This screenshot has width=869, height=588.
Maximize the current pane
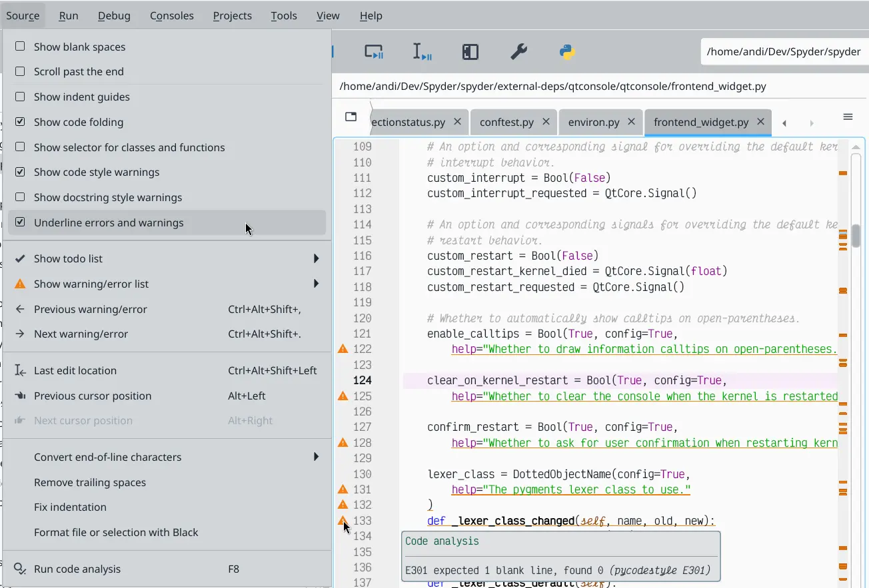pyautogui.click(x=470, y=51)
